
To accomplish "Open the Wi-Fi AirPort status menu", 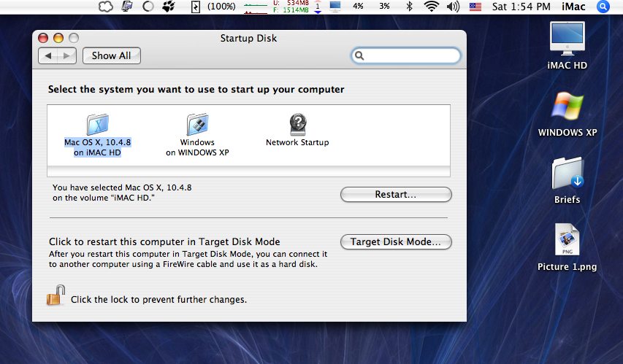I will point(431,7).
